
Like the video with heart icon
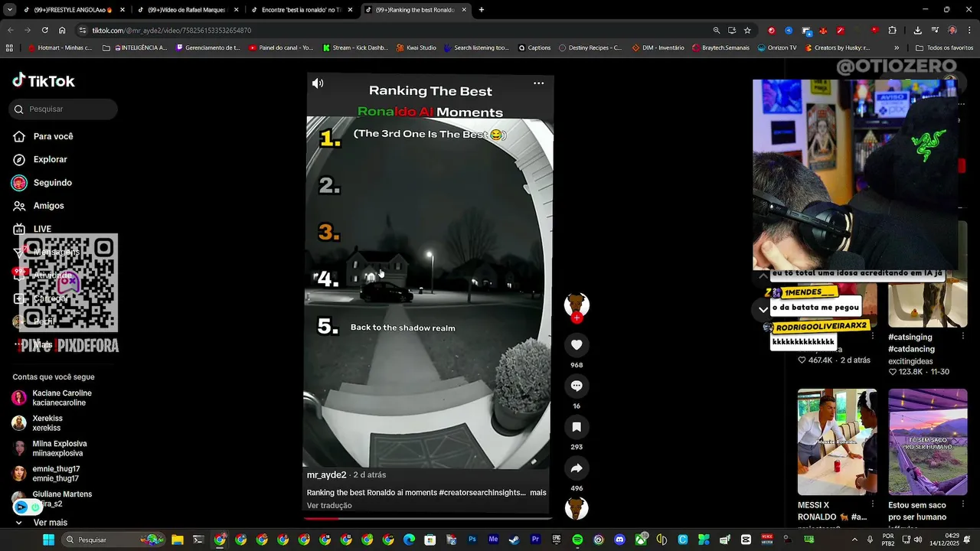click(x=577, y=345)
